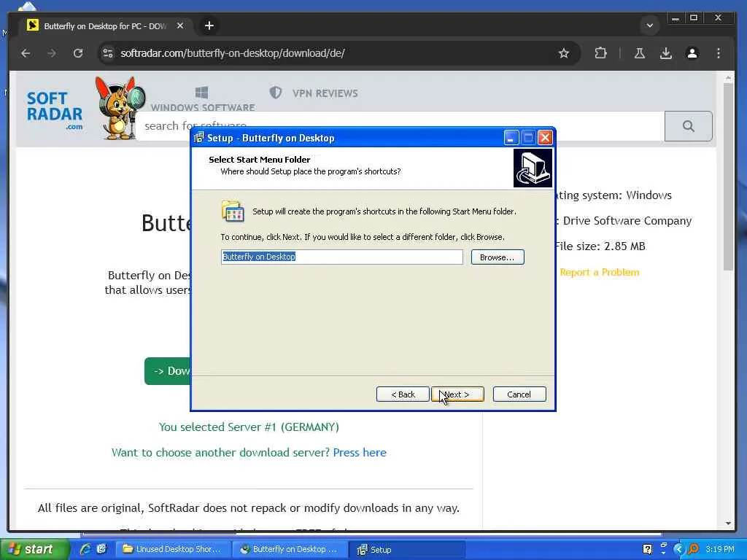747x560 pixels.
Task: Open the browser three-dot menu
Action: (719, 53)
